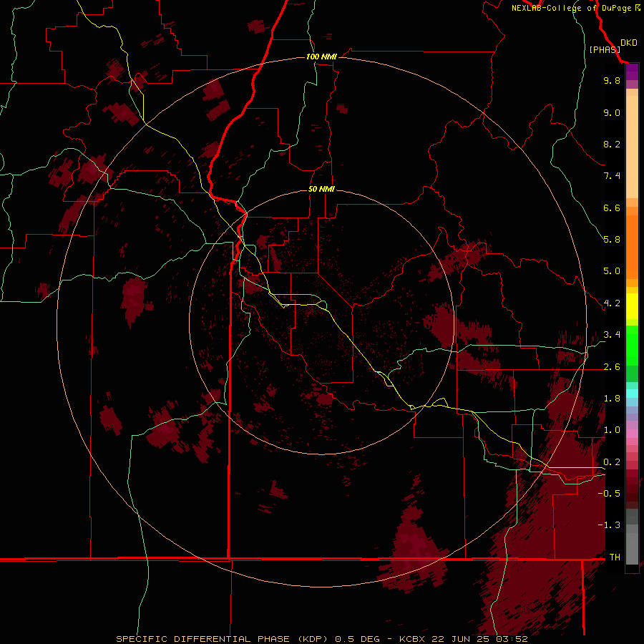Click the 0.2 scale label
644x644 pixels.
pyautogui.click(x=612, y=462)
